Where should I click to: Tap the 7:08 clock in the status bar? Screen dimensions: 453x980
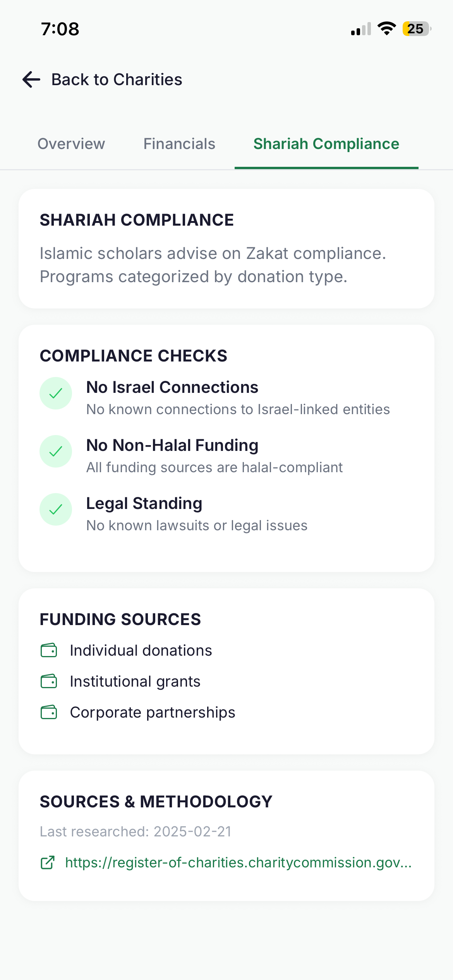[60, 29]
